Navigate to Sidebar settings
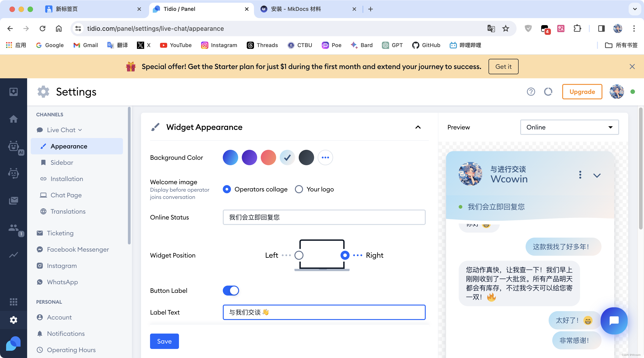This screenshot has width=644, height=358. [62, 162]
